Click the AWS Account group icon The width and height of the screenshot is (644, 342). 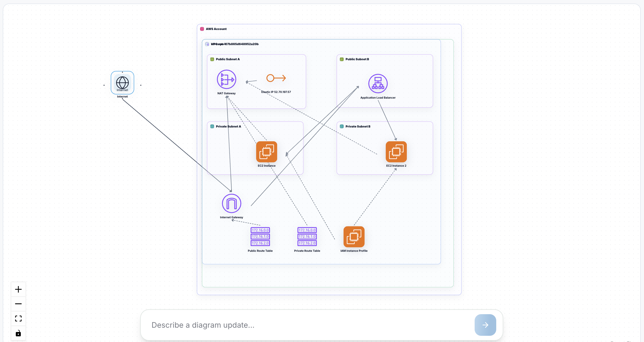[x=202, y=29]
